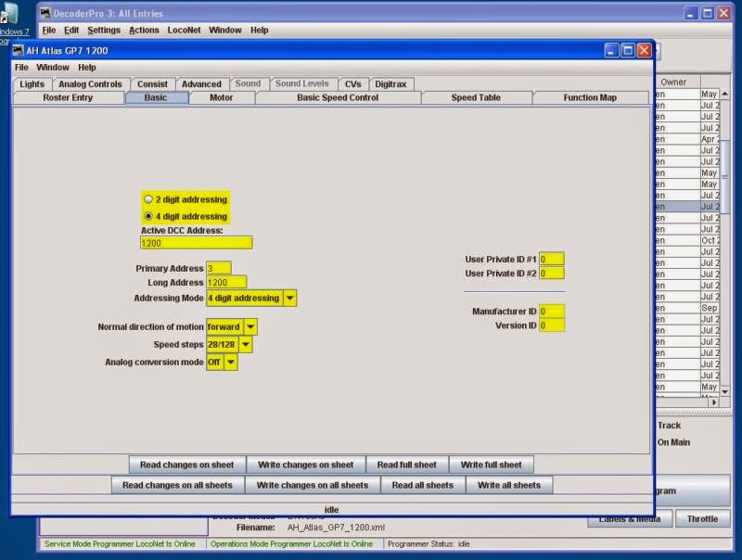Select Oct row in roster table
This screenshot has width=742, height=560.
(x=687, y=240)
